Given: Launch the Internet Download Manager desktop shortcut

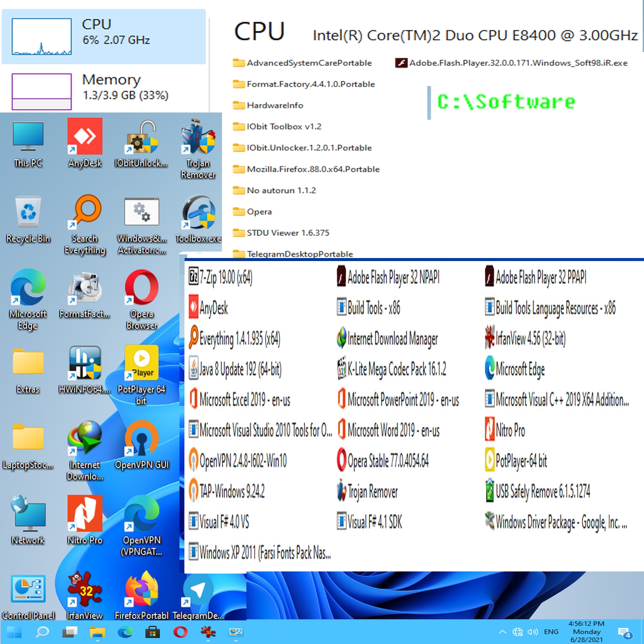Looking at the screenshot, I should (85, 451).
